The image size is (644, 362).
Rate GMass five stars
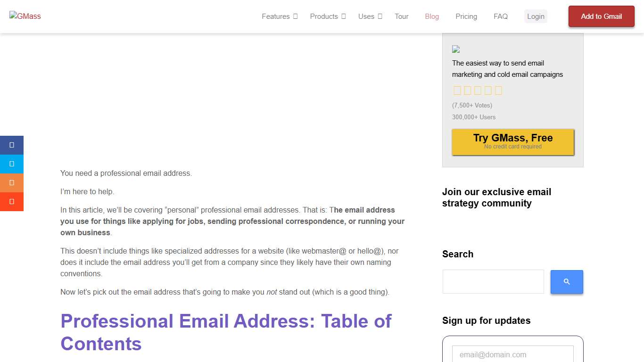pyautogui.click(x=498, y=90)
